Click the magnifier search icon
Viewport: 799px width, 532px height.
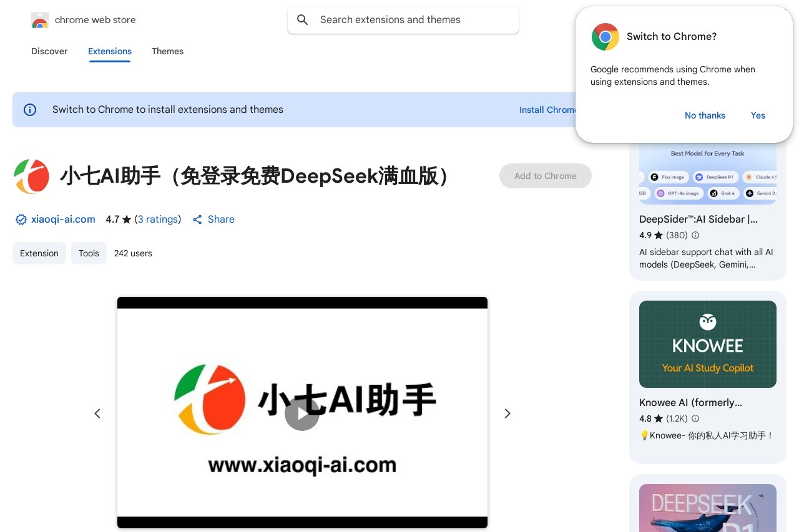pyautogui.click(x=303, y=20)
